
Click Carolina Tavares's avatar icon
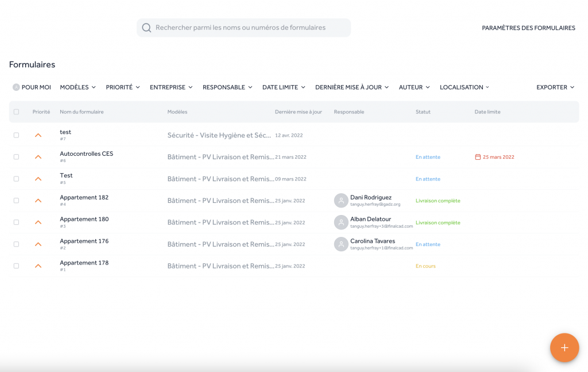(x=341, y=244)
